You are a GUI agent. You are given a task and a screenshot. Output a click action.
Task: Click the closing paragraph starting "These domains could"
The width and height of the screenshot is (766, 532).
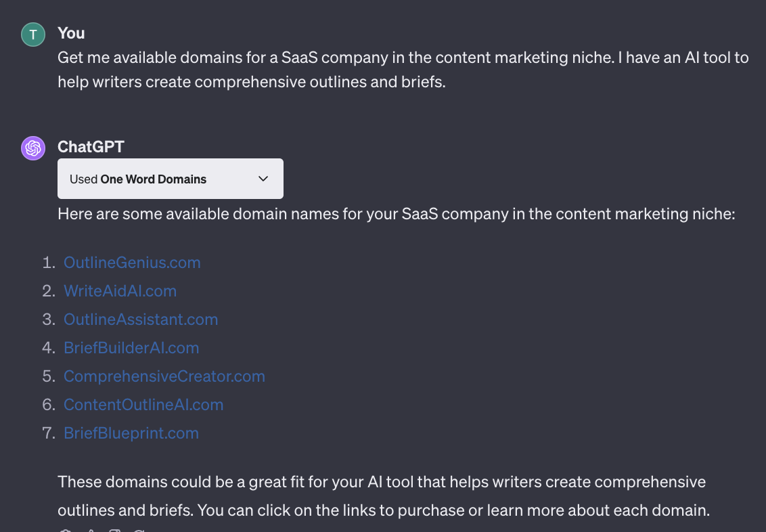383,496
